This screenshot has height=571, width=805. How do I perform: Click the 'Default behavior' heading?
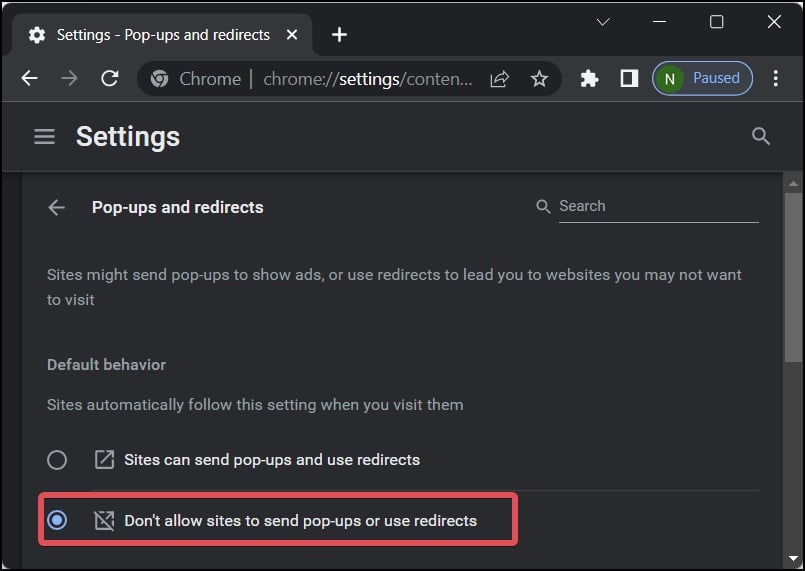(106, 365)
